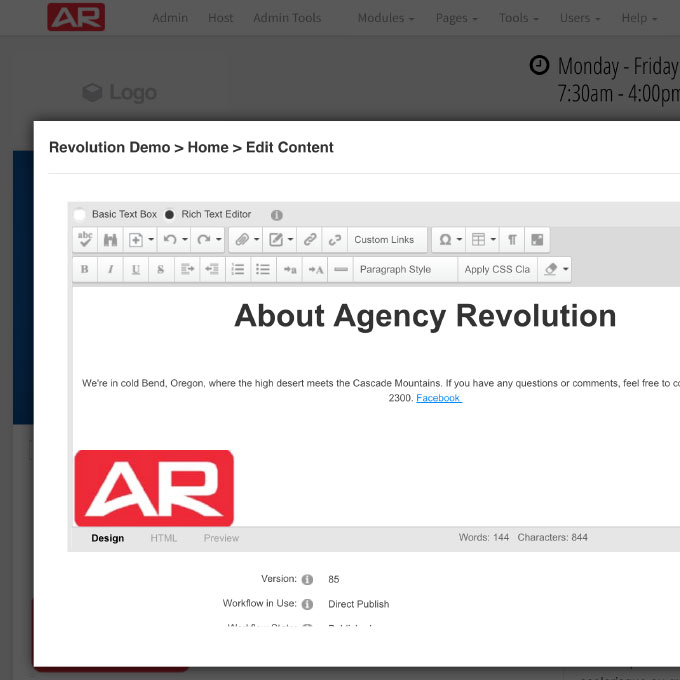Click the Version info icon
Image resolution: width=680 pixels, height=680 pixels.
(x=307, y=579)
